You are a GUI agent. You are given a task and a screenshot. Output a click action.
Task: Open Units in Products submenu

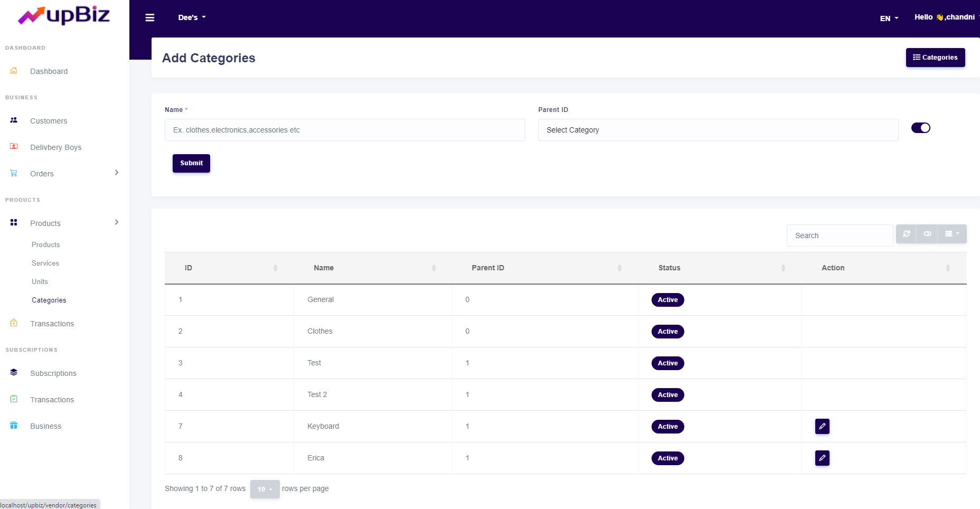[40, 281]
